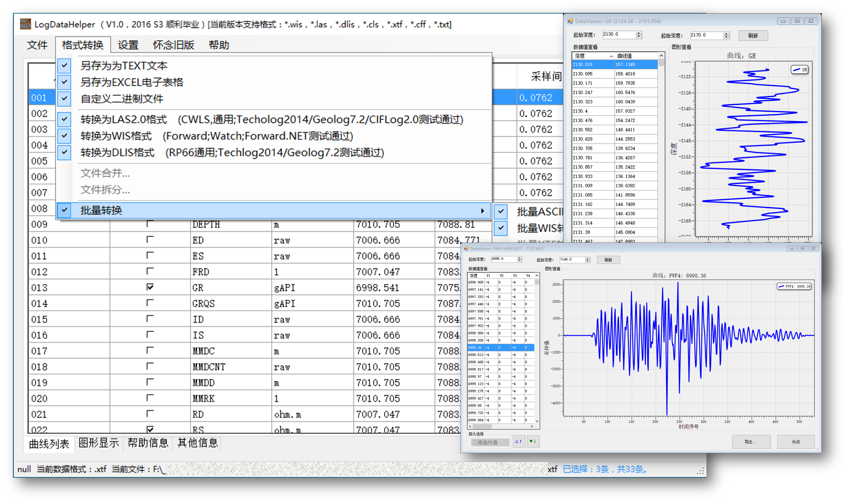
Task: Click 刷新 button in DataViewer GR window
Action: tap(753, 36)
